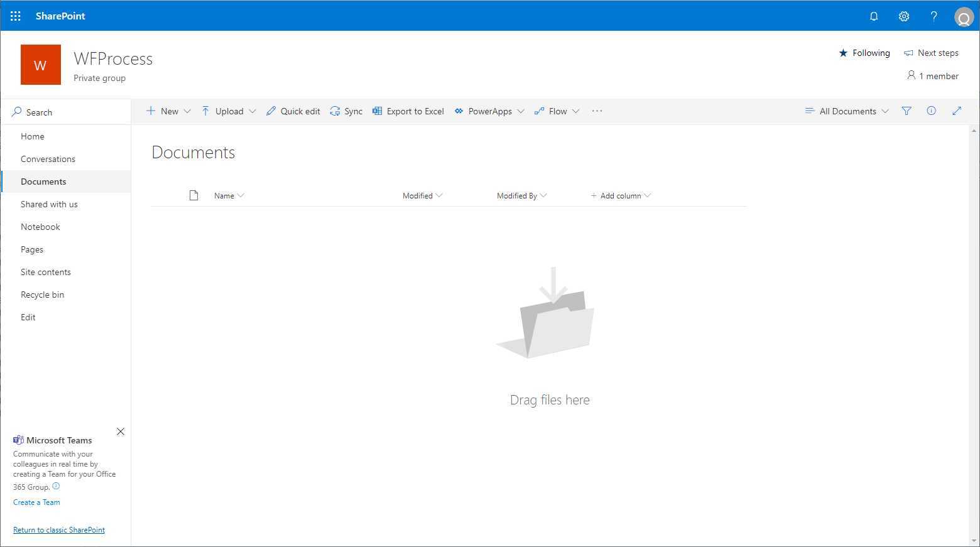The image size is (980, 547).
Task: Click the Sync button
Action: [346, 111]
